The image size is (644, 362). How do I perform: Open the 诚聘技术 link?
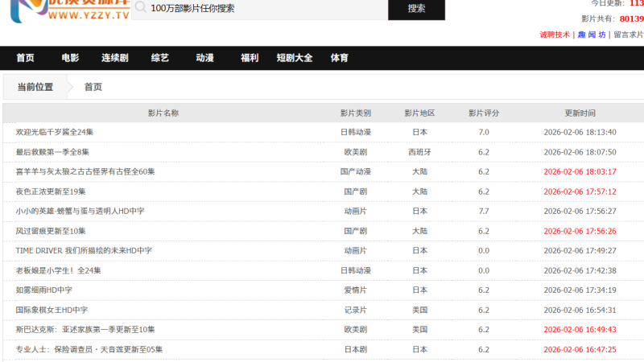coord(555,35)
